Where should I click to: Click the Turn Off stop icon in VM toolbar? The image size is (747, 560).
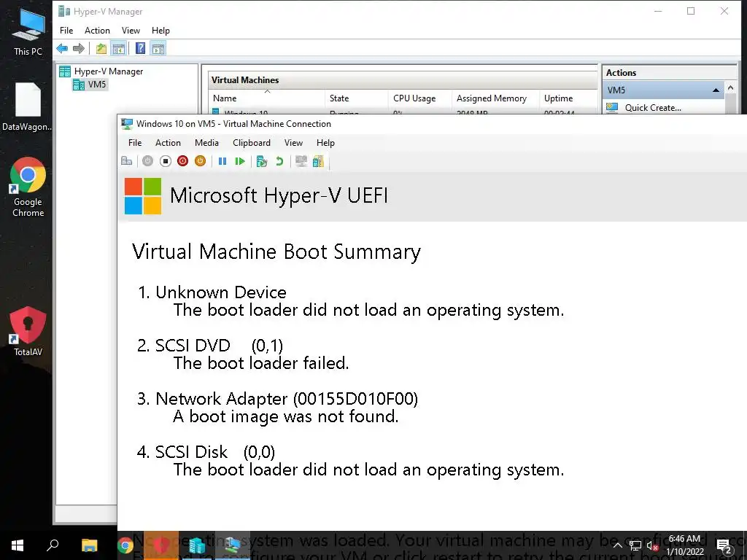tap(166, 161)
